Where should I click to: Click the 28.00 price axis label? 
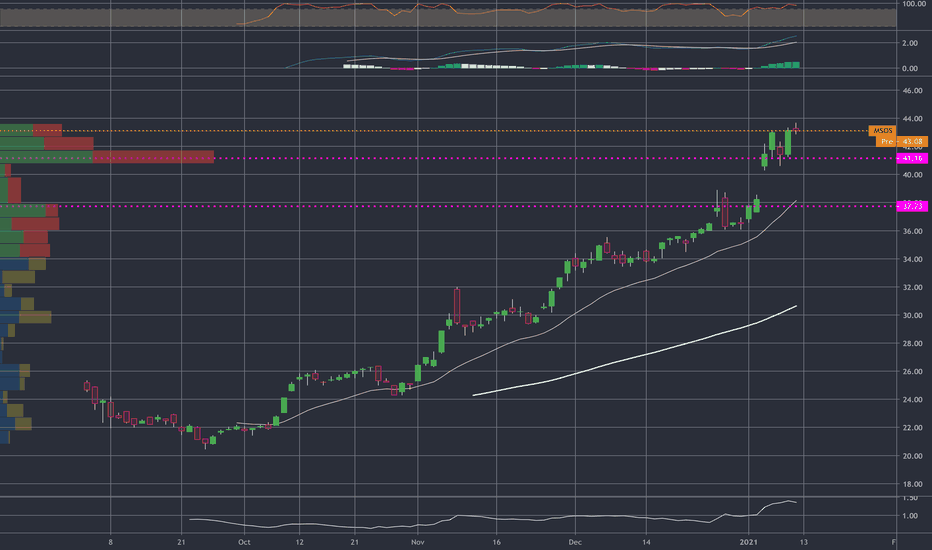pos(912,344)
